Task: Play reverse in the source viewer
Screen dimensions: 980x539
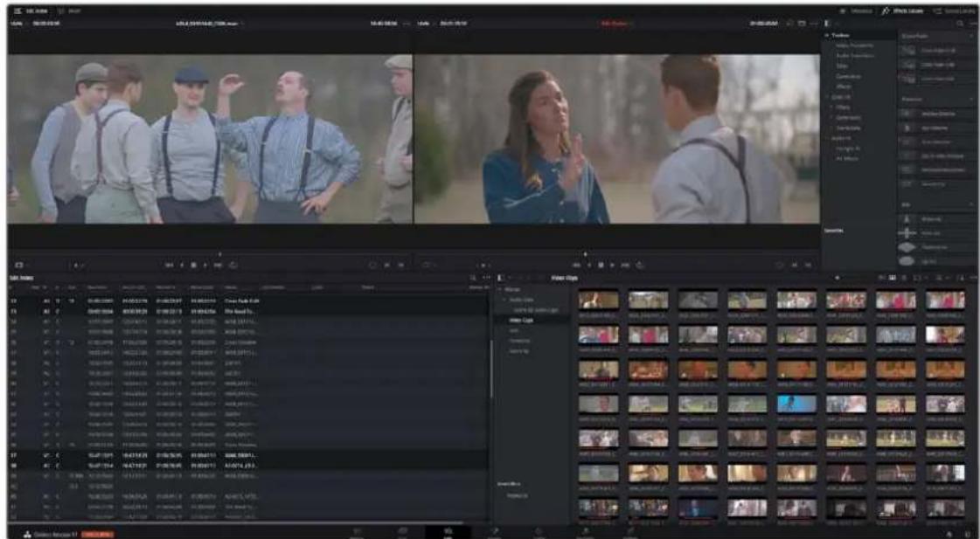Action: click(182, 266)
